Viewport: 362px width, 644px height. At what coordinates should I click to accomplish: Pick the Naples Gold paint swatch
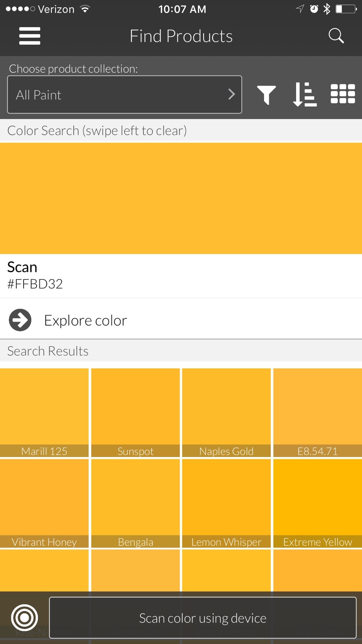(x=226, y=412)
